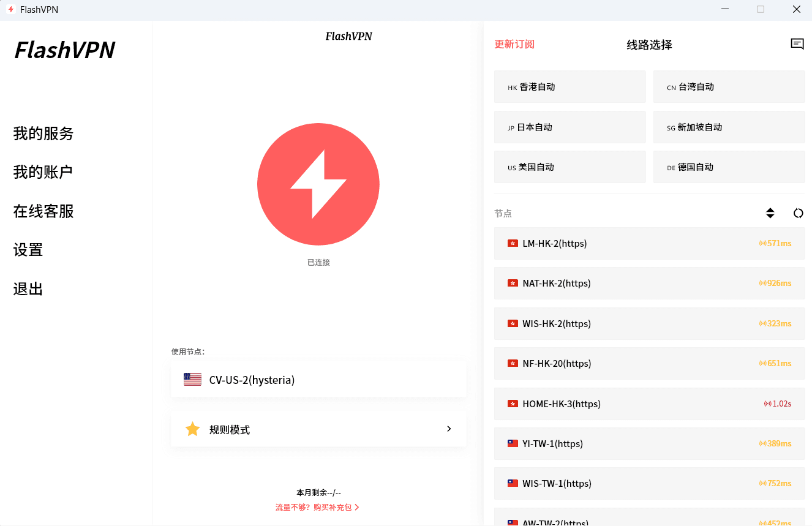Select node WIS-HK-2(https)

click(649, 323)
